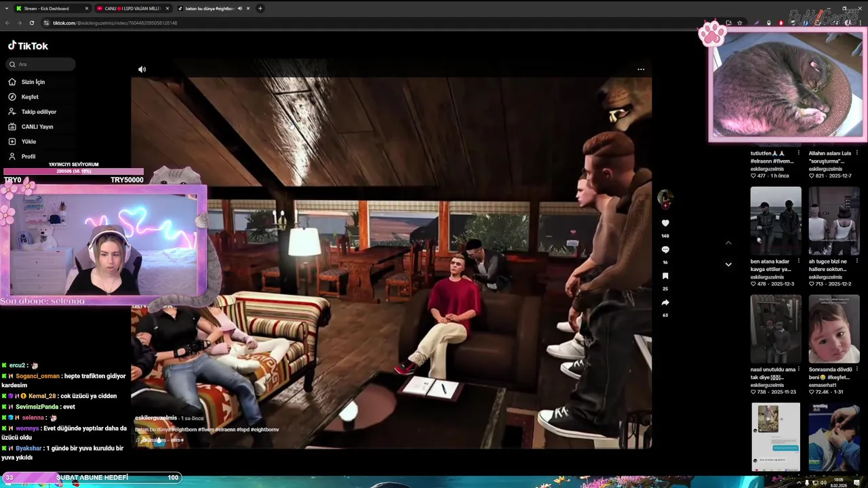Share the video with arrow icon
868x488 pixels.
pyautogui.click(x=665, y=302)
